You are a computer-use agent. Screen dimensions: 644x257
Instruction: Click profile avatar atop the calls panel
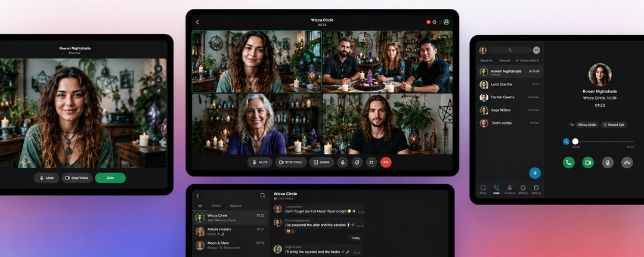tap(483, 50)
